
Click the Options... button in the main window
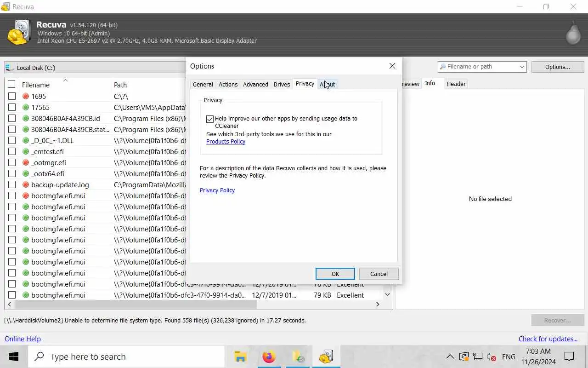558,67
